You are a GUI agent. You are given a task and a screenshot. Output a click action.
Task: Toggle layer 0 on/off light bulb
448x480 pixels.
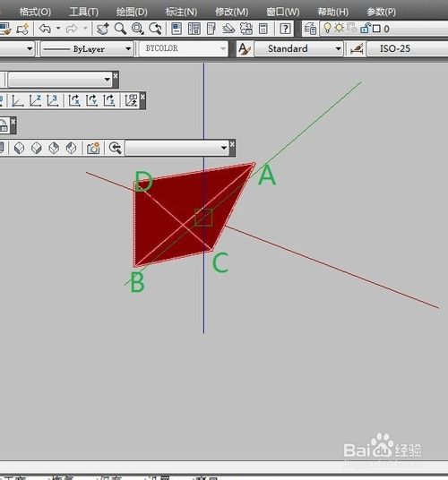pos(327,28)
